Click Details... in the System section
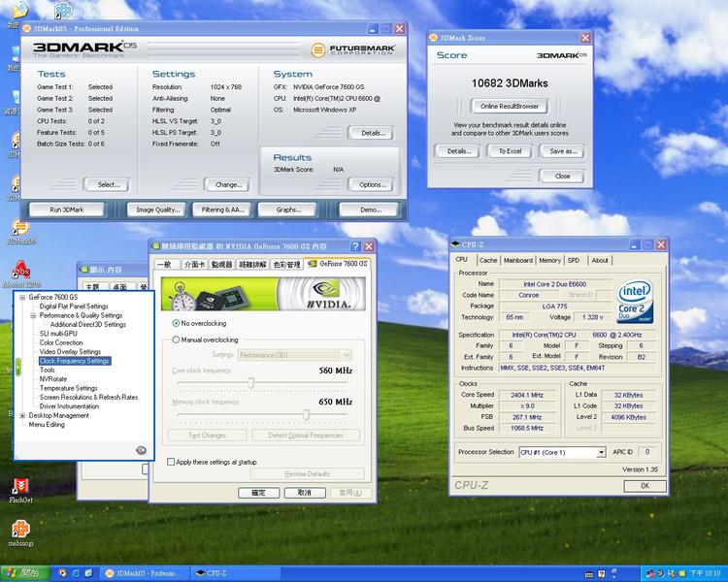The image size is (728, 582). click(x=372, y=133)
